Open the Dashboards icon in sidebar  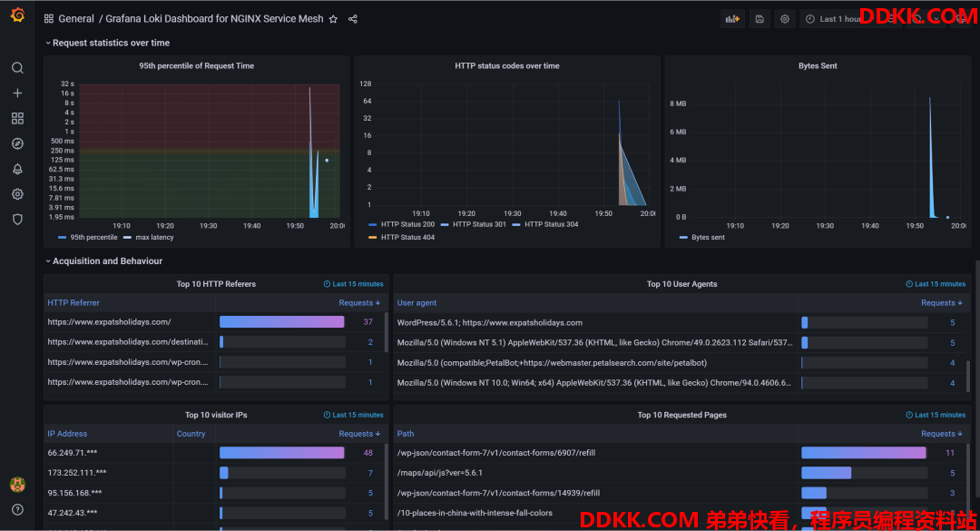17,118
